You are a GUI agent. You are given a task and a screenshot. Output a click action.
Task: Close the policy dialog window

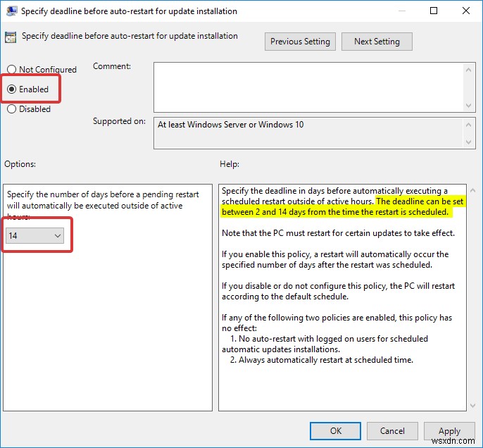(x=466, y=11)
